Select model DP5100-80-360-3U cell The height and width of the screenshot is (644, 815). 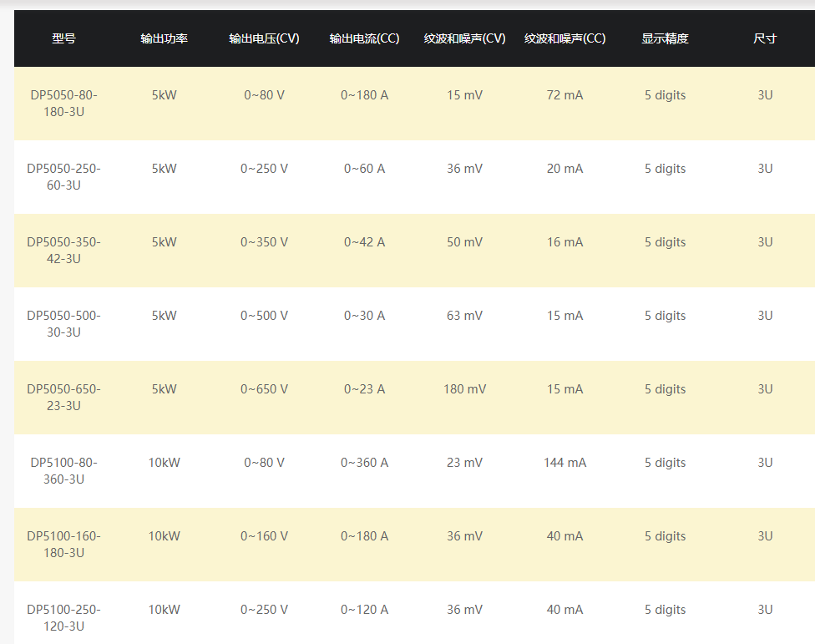click(x=64, y=470)
